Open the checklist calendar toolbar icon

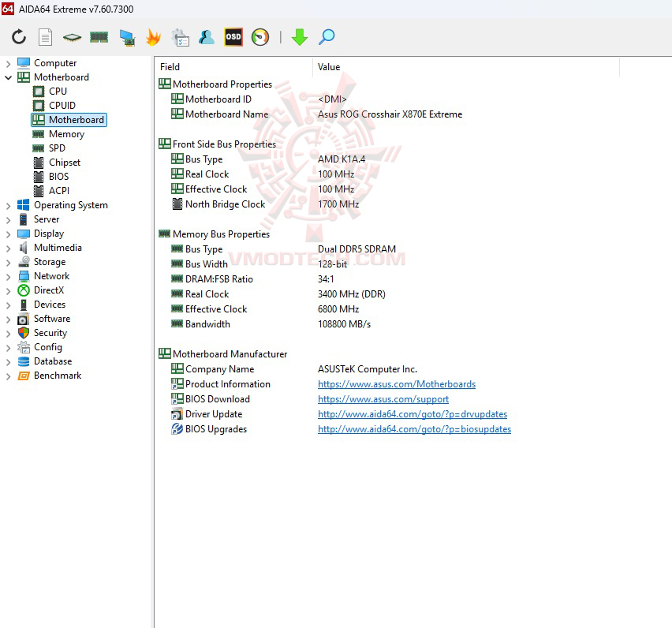(x=181, y=38)
